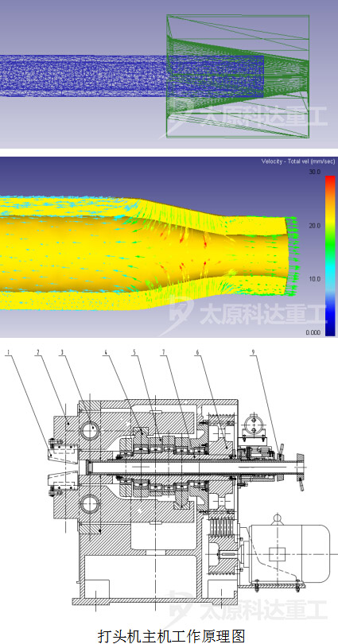Click the callout number 3 label
Screen dimensions: 338x644
(62, 352)
